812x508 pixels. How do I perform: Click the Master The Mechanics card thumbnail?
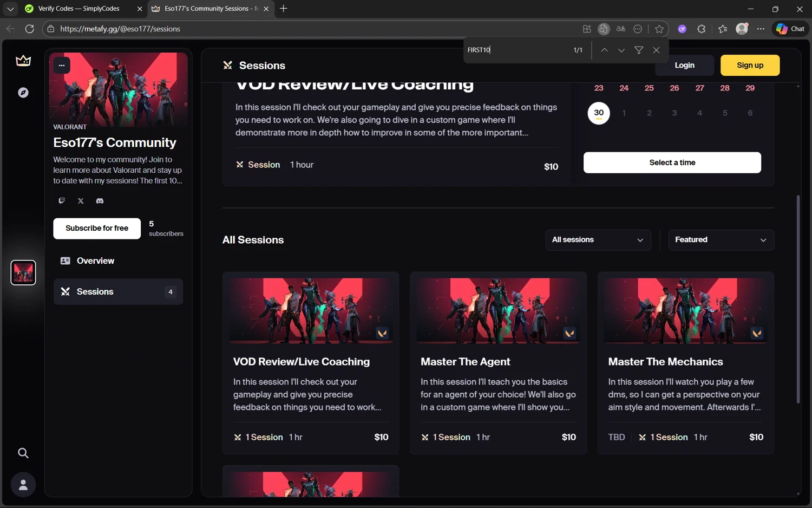[685, 311]
